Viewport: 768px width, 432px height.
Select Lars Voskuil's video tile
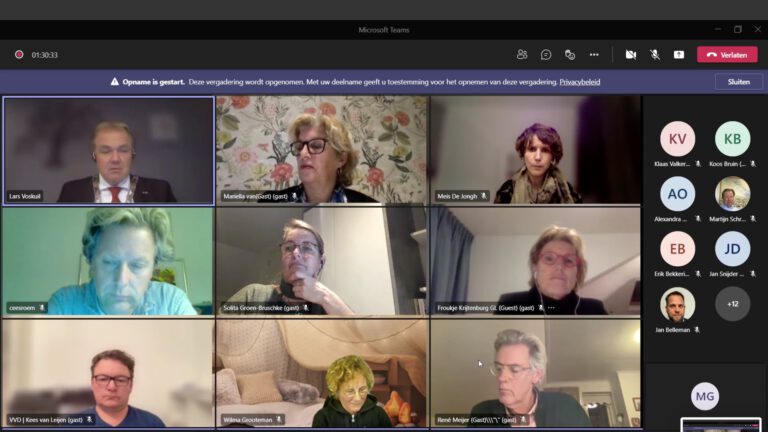point(108,150)
